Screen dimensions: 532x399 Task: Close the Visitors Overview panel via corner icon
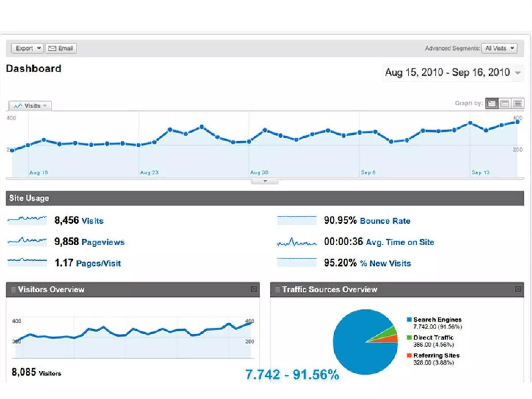pos(254,289)
